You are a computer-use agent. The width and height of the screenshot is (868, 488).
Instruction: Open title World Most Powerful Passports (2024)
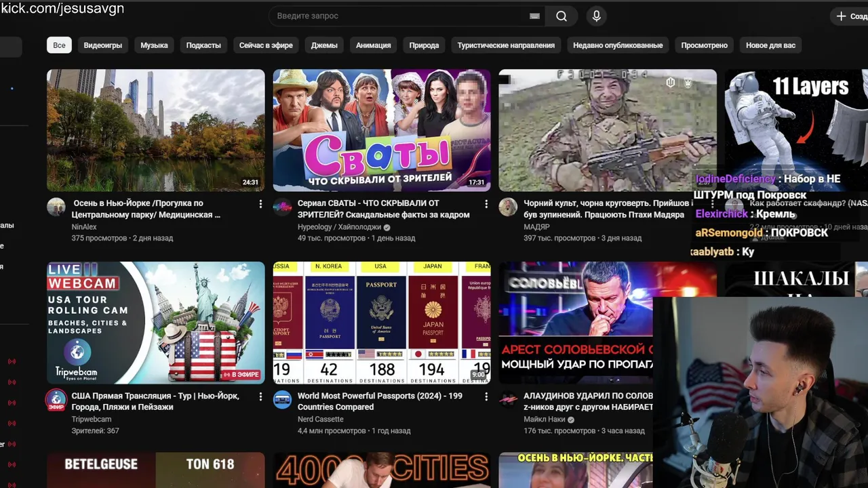(380, 401)
